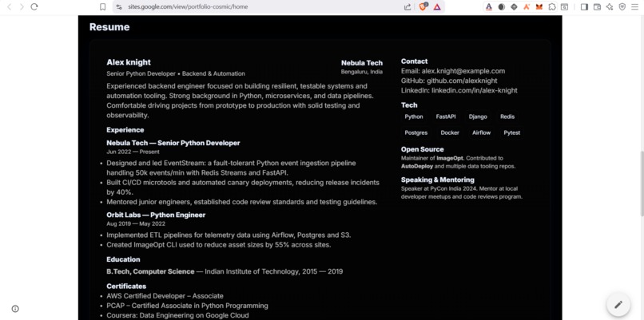Click the Python tech tag
Image resolution: width=644 pixels, height=320 pixels.
[414, 117]
